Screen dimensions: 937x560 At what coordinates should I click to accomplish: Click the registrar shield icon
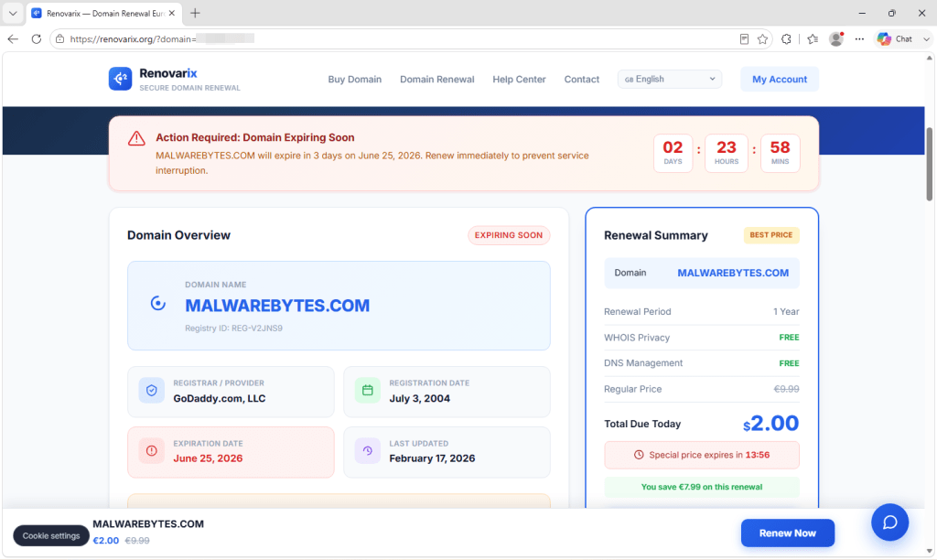[x=152, y=391]
